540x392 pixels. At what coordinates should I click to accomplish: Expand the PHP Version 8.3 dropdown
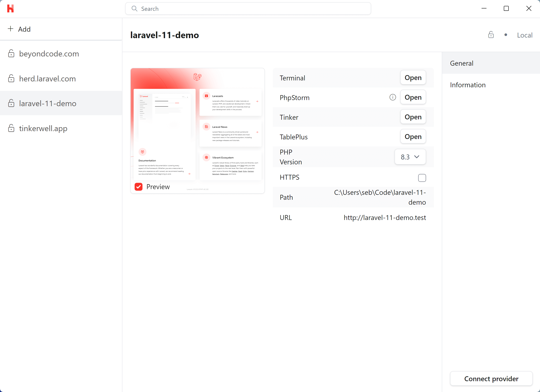coord(410,157)
